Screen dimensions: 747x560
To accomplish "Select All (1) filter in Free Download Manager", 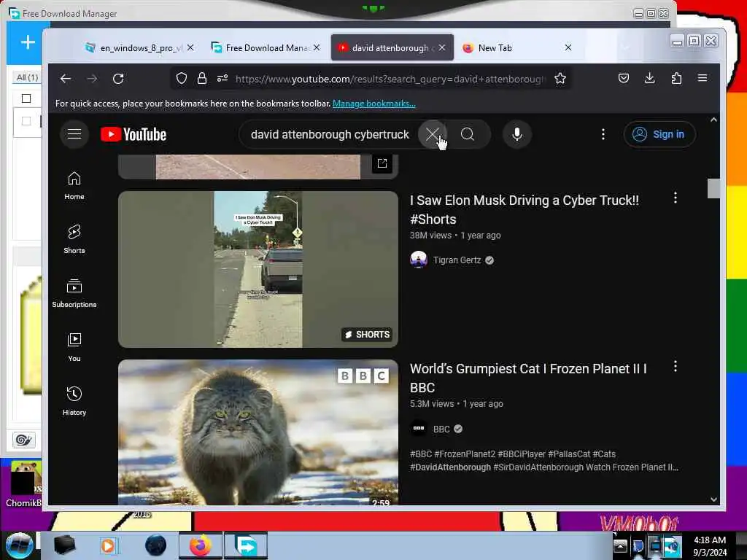I will point(27,77).
